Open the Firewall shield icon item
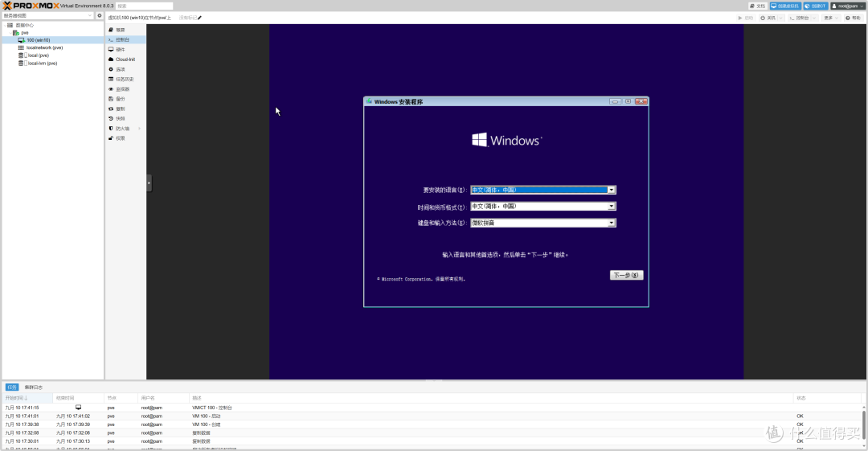Screen dimensions: 868x451 (111, 129)
